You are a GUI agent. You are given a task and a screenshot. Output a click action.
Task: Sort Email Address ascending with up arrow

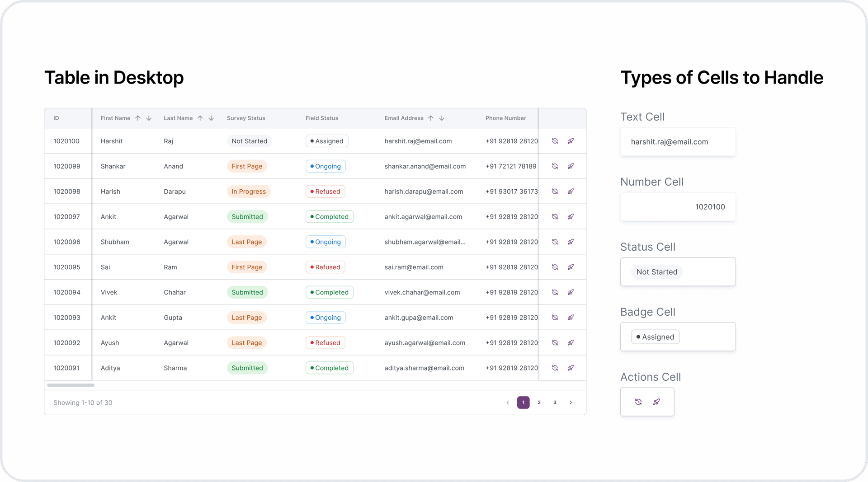(431, 118)
